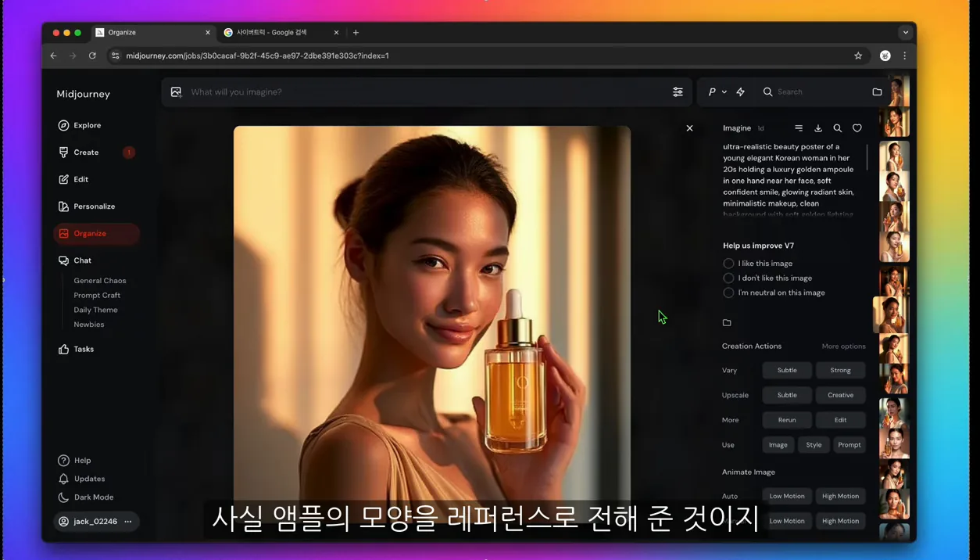The image size is (980, 560).
Task: Use as Style reference
Action: coord(814,445)
